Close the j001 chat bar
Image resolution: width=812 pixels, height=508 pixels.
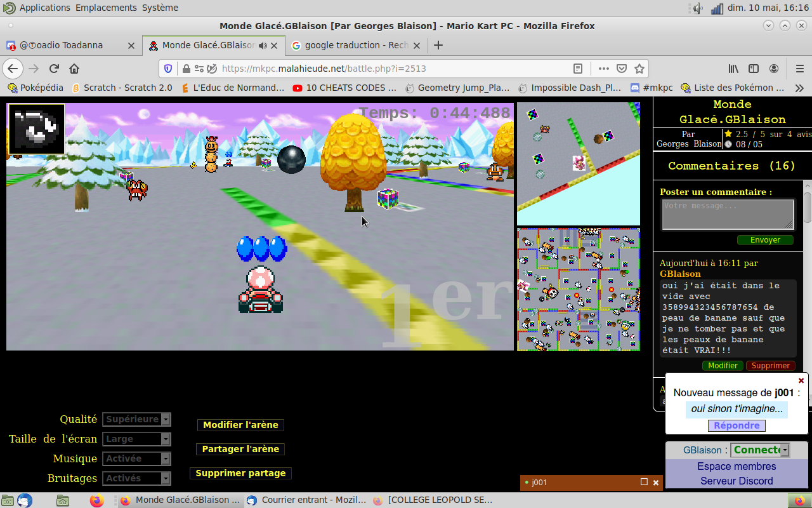pos(656,483)
